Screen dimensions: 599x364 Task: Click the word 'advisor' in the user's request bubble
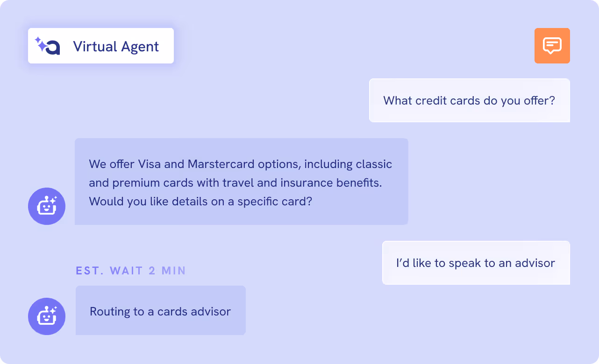pos(535,263)
